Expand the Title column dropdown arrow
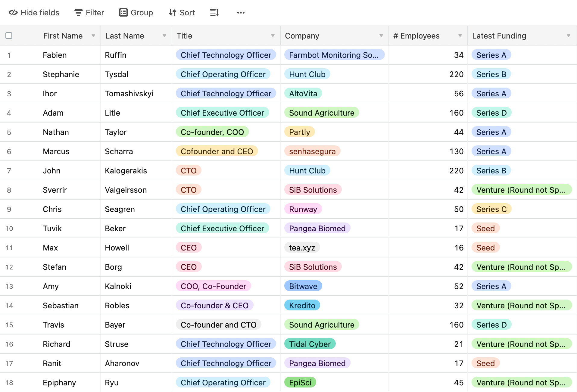 (x=273, y=36)
